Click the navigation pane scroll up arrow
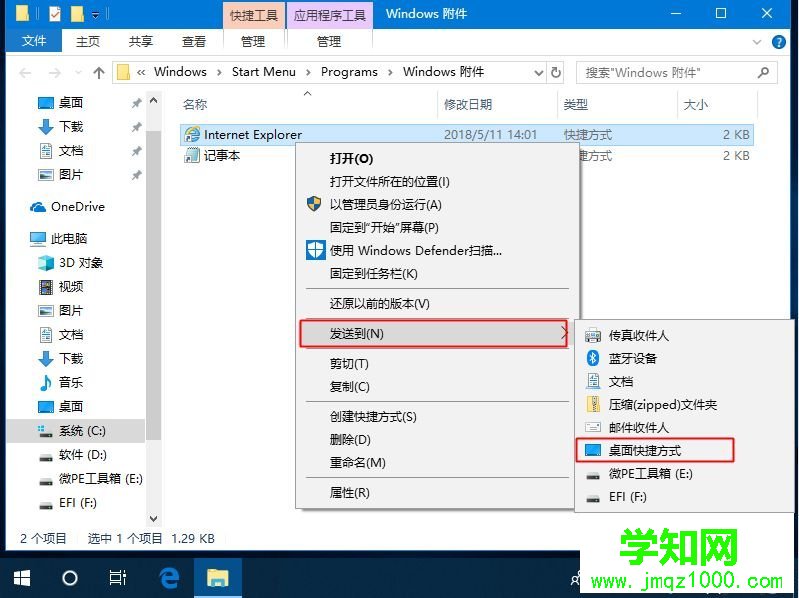 point(153,101)
